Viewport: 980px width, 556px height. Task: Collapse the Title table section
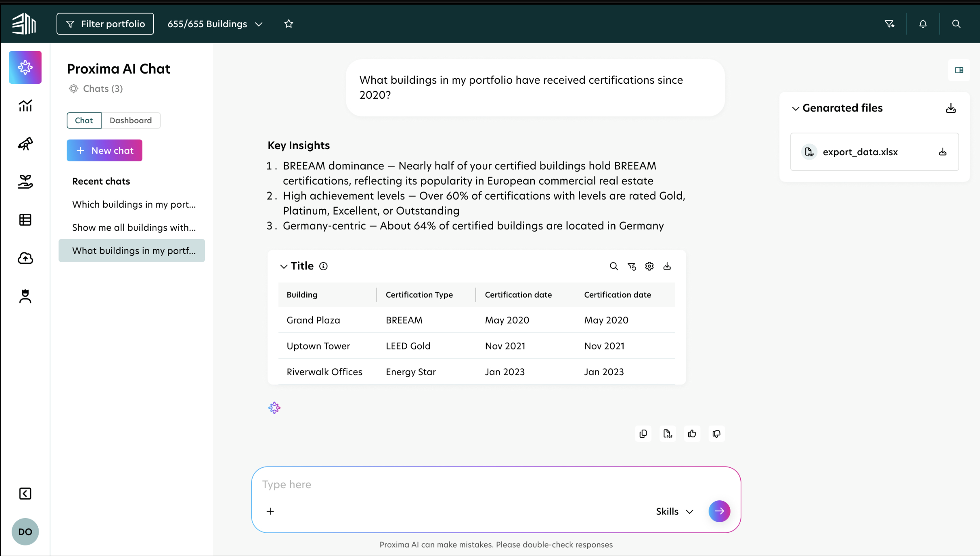[x=284, y=266]
